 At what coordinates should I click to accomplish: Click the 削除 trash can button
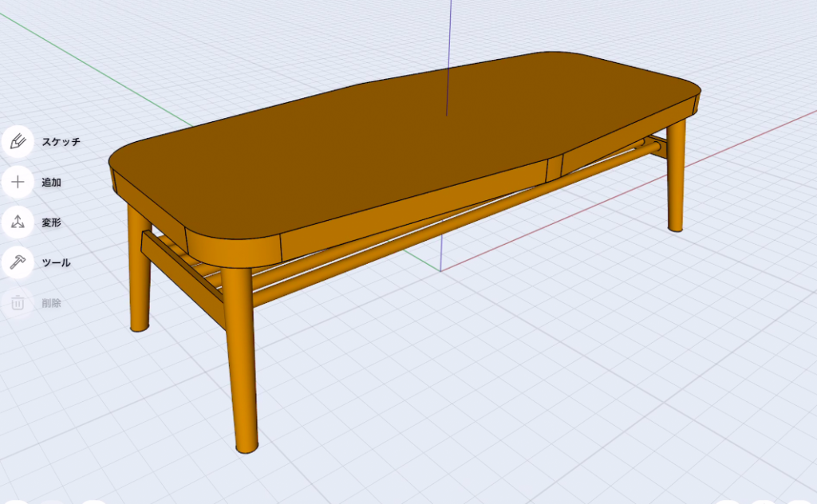18,302
